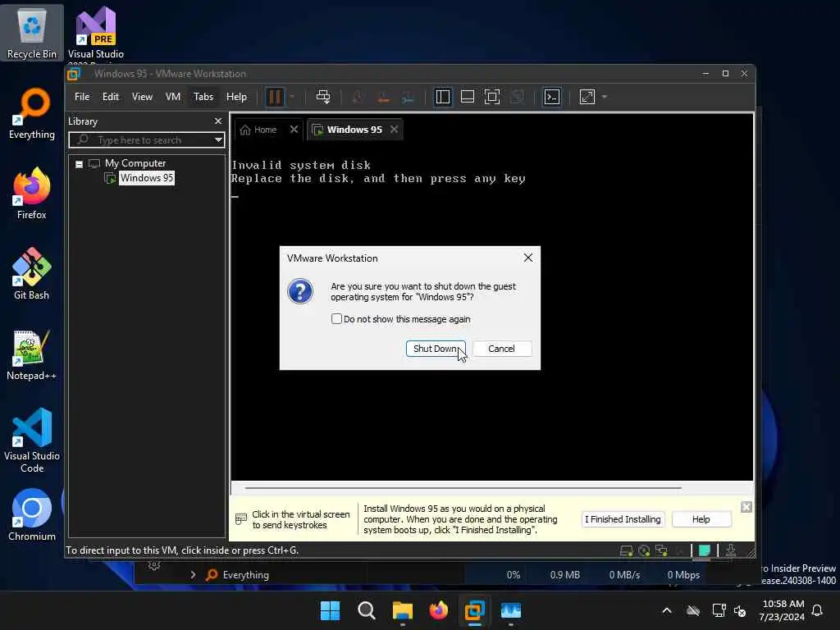Open the Visual Studio Code desktop shortcut
Viewport: 840px width, 630px height.
[x=32, y=441]
